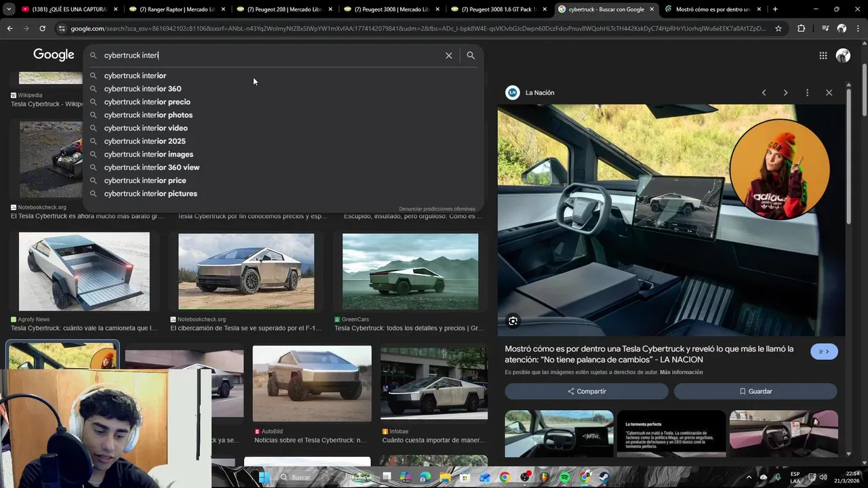Open related thumbnail with La tormenta perfecta text
Screen dimensions: 868x488
tap(671, 434)
